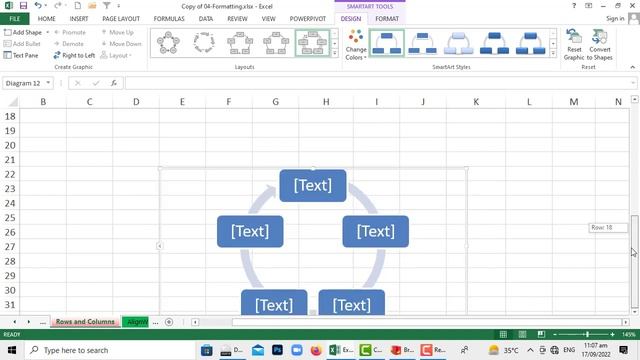640x360 pixels.
Task: Click Move Down button
Action: tap(122, 44)
